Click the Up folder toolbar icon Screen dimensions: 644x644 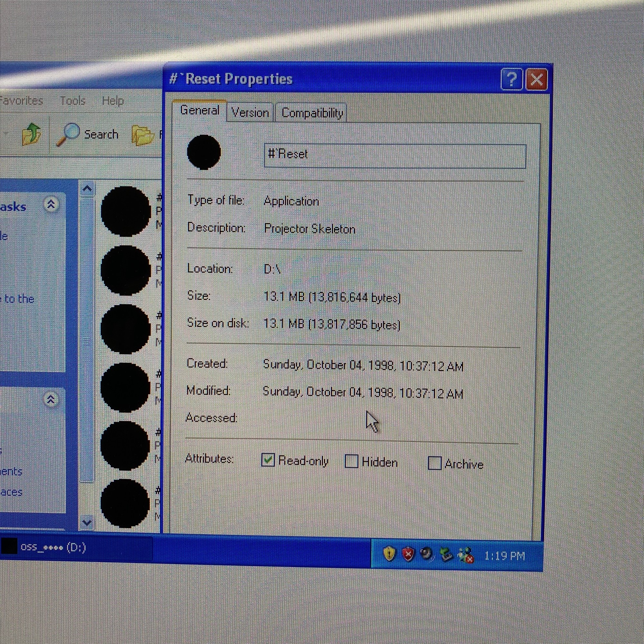(x=31, y=134)
